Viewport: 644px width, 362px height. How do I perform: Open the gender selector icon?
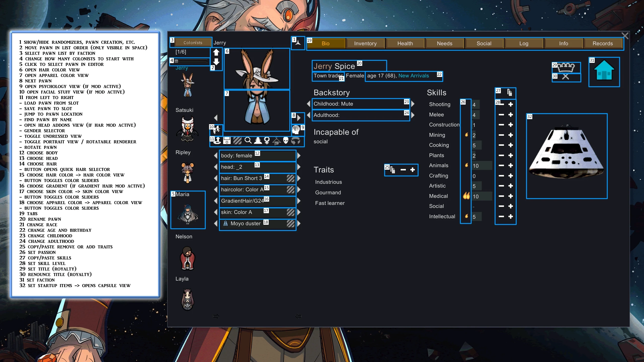pyautogui.click(x=267, y=141)
